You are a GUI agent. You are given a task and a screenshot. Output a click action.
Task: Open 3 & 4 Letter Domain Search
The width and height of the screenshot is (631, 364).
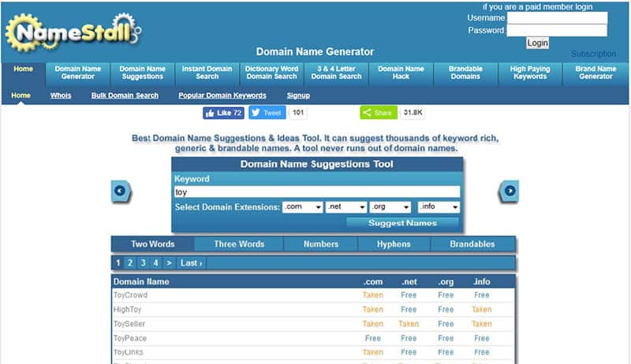[337, 72]
